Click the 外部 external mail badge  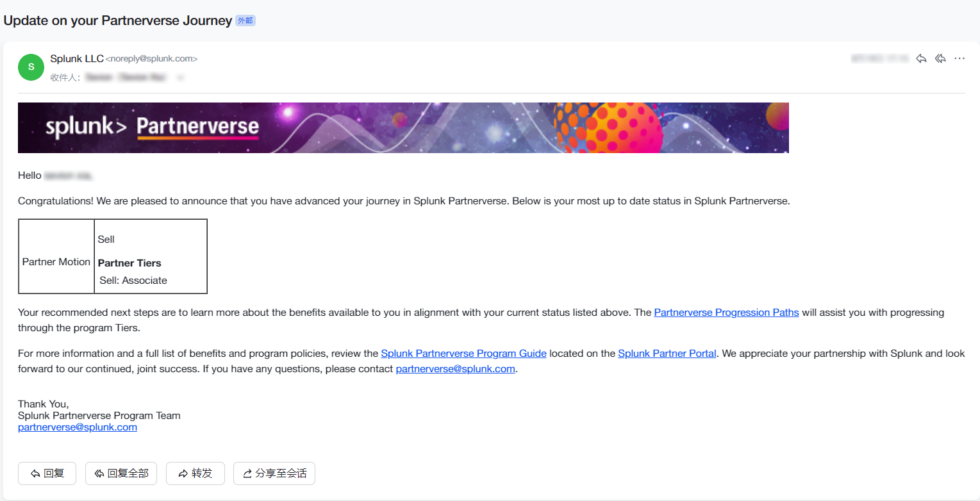pos(245,20)
